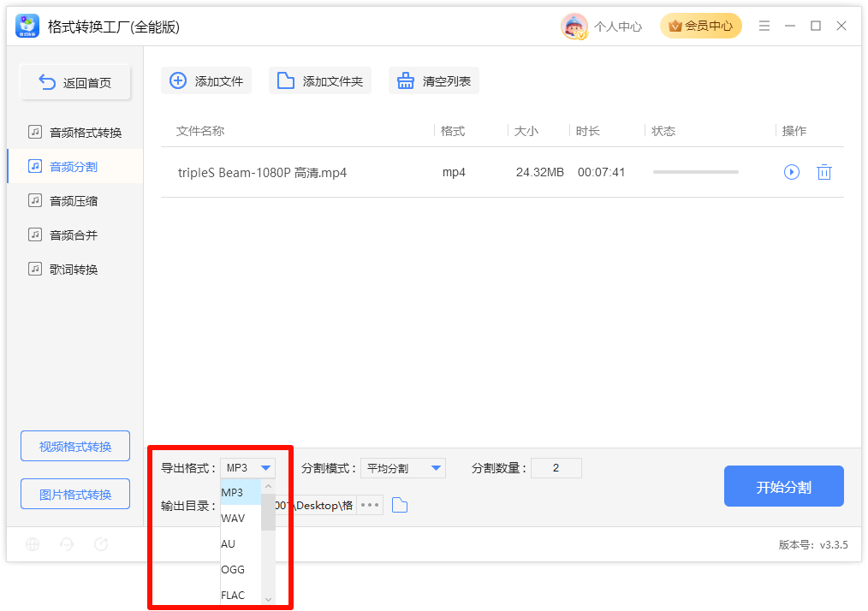Click the share/feedback icon at bottom
The image size is (868, 611).
pos(101,544)
